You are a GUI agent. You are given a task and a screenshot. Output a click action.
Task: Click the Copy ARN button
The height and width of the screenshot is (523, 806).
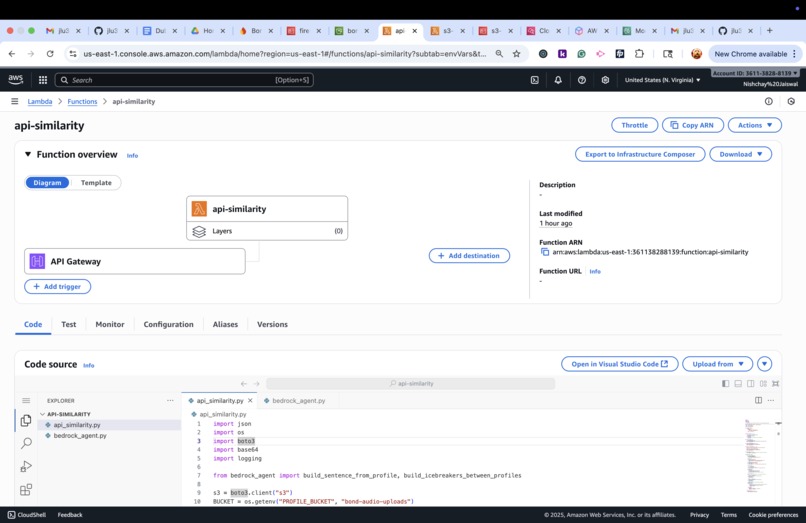coord(692,125)
